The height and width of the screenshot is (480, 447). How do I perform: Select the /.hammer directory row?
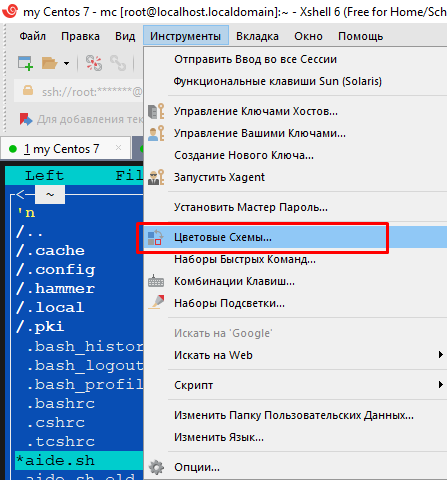(x=79, y=289)
